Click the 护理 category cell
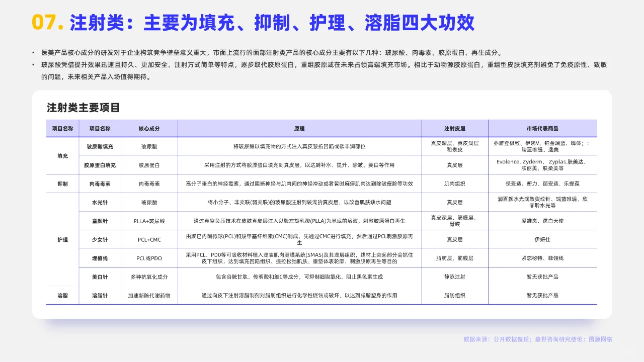644x362 pixels. pyautogui.click(x=62, y=240)
